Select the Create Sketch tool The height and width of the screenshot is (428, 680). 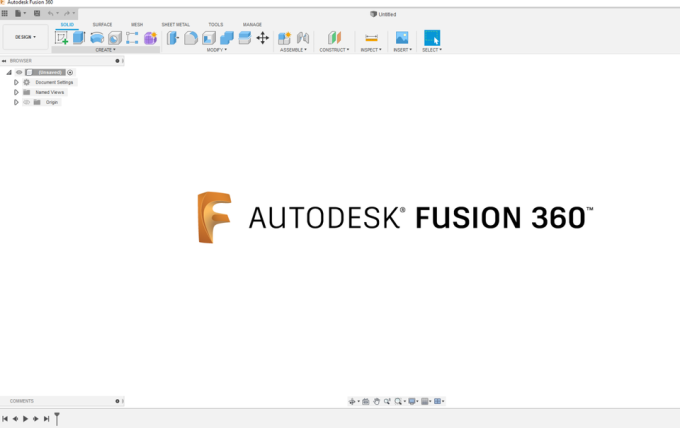pyautogui.click(x=61, y=38)
